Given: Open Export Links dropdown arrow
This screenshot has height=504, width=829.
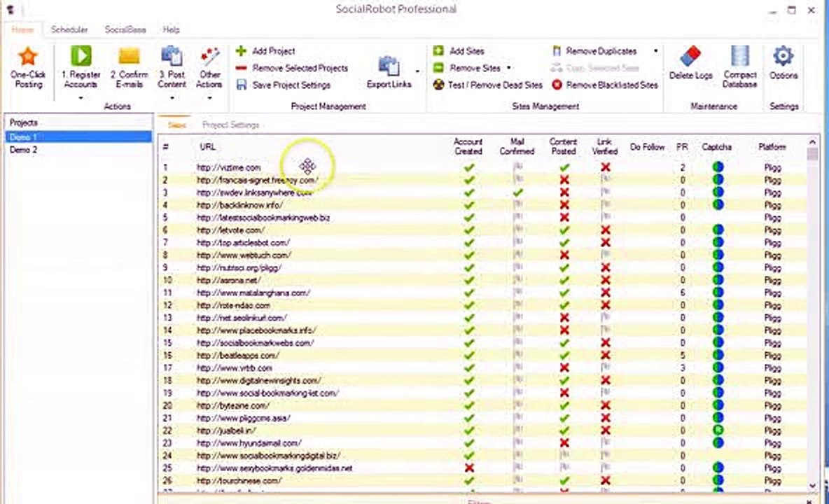Looking at the screenshot, I should (418, 71).
